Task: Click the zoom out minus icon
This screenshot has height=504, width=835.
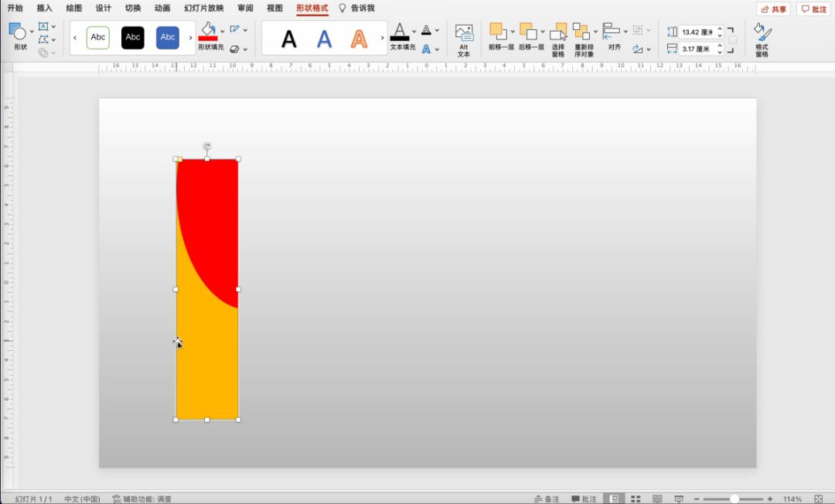Action: (x=697, y=499)
